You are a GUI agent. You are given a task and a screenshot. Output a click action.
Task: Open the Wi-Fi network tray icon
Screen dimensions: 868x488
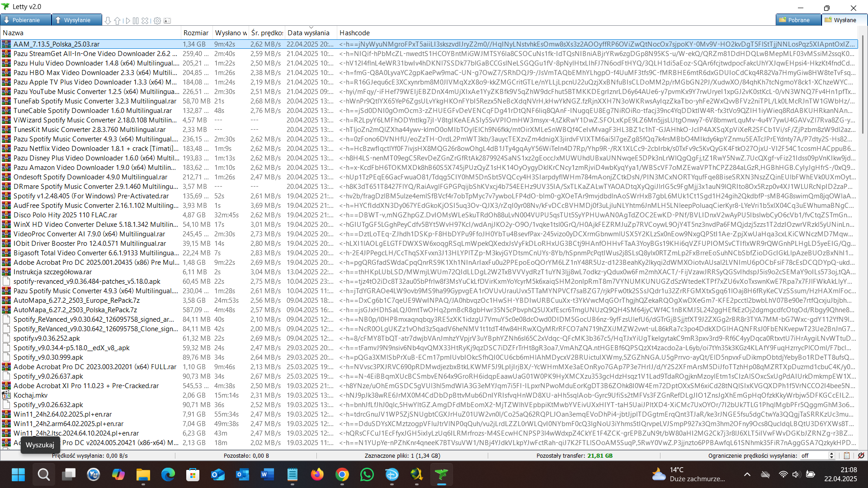click(783, 474)
